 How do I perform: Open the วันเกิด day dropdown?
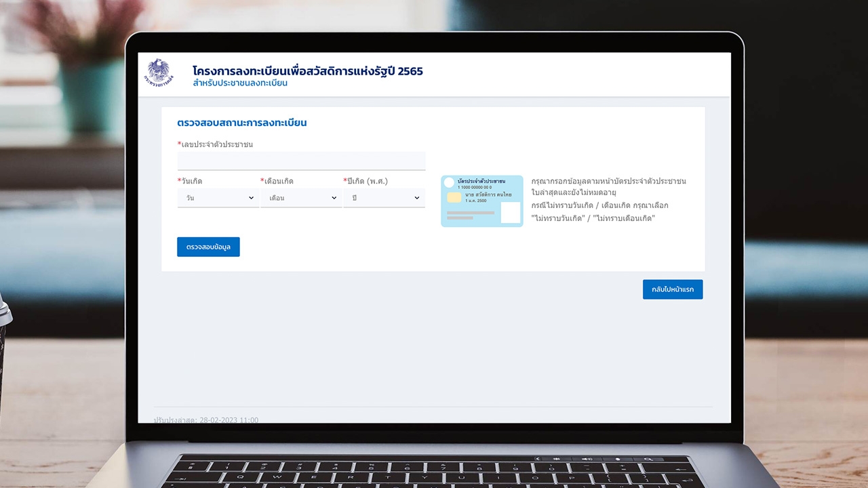pyautogui.click(x=218, y=198)
